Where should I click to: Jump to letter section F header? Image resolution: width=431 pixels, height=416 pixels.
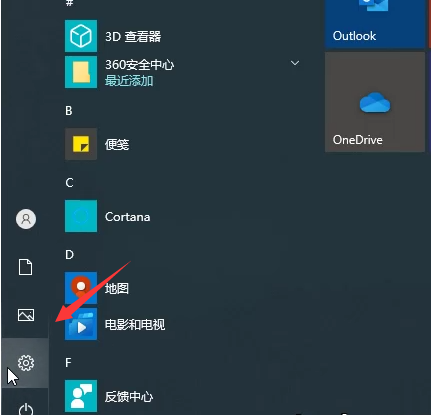(x=68, y=363)
